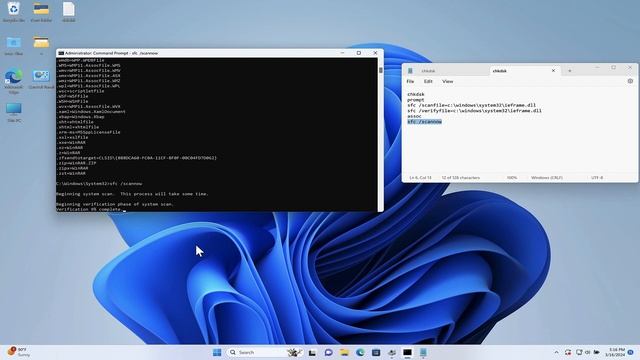This screenshot has height=360, width=640.
Task: Activate Notepad taskbar button
Action: pyautogui.click(x=423, y=352)
